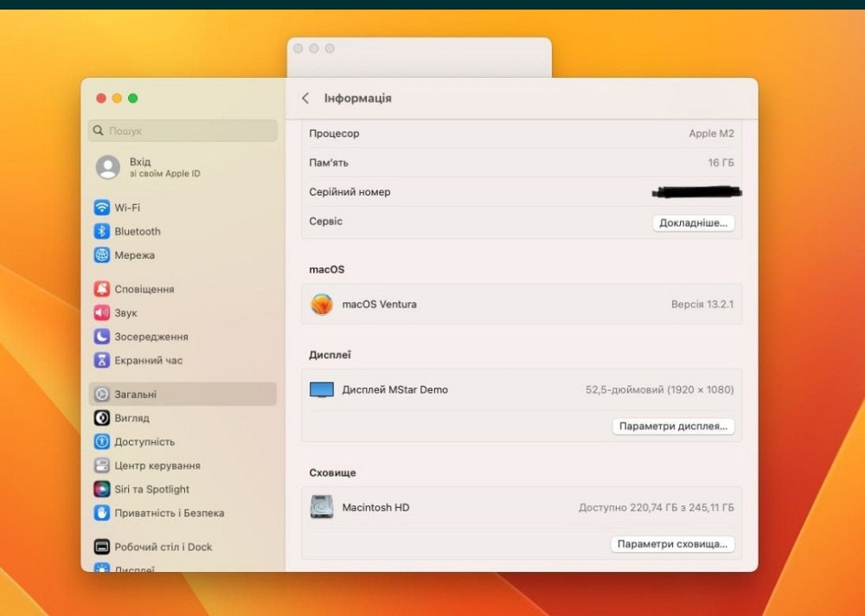Select the Дисплей MStar Demo monitor icon

tap(322, 390)
